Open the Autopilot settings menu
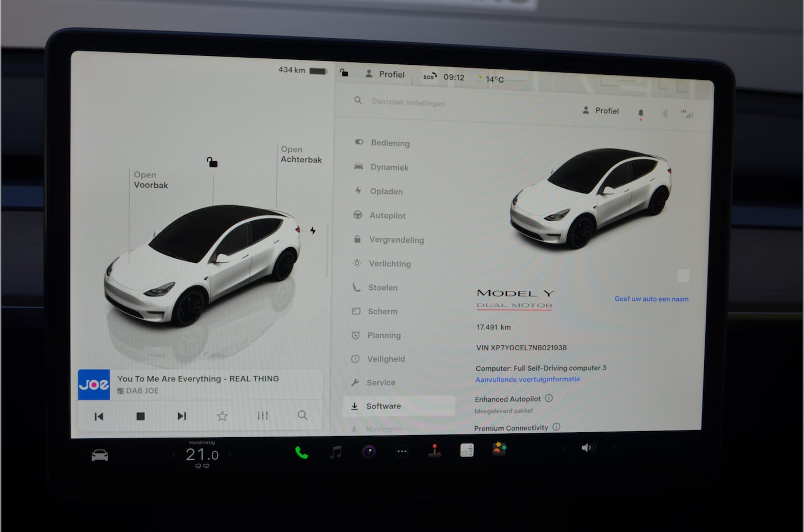The image size is (804, 532). (x=387, y=216)
